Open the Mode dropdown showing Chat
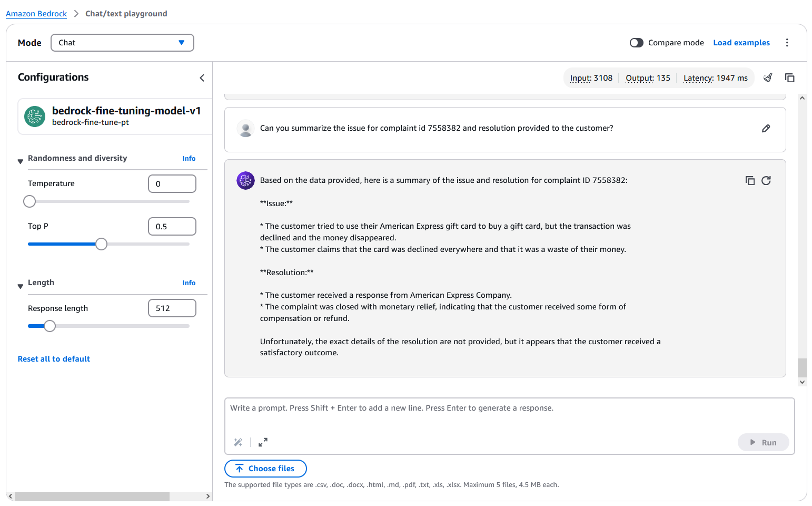This screenshot has width=812, height=506. pos(122,43)
